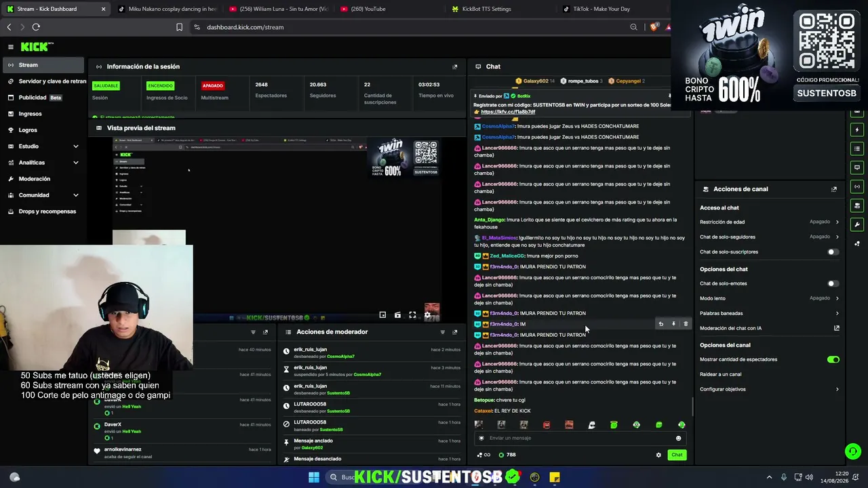Viewport: 868px width, 488px height.
Task: Click the Galaxy602 top gifter badge
Action: tap(536, 81)
